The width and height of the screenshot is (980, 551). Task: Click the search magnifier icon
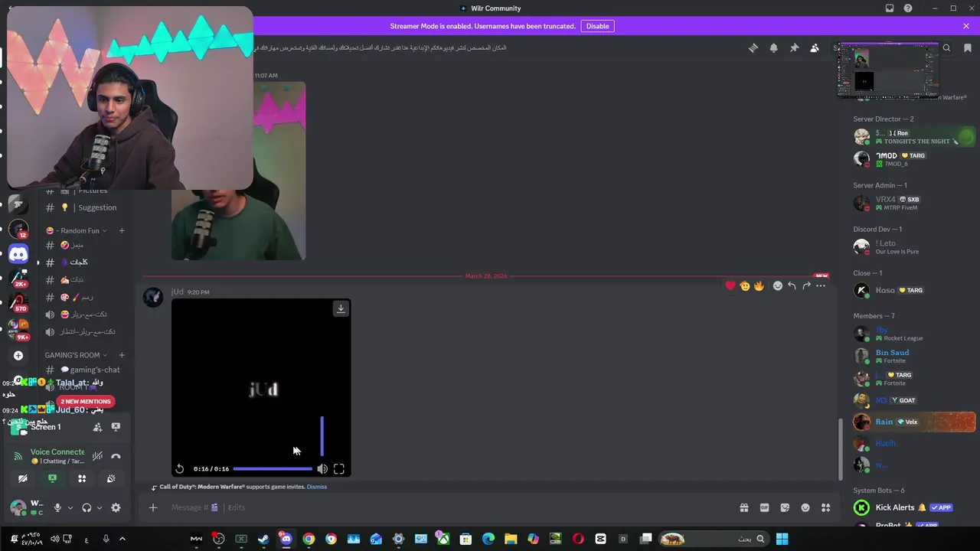[946, 47]
